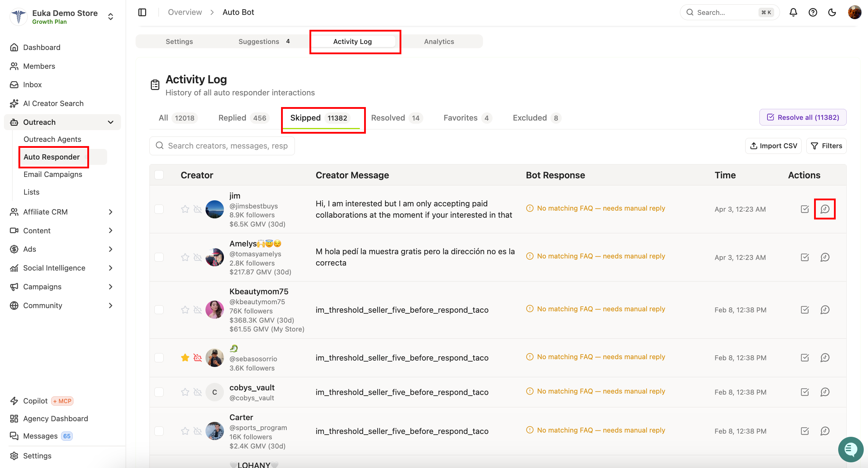Expand Campaigns menu

click(x=111, y=287)
